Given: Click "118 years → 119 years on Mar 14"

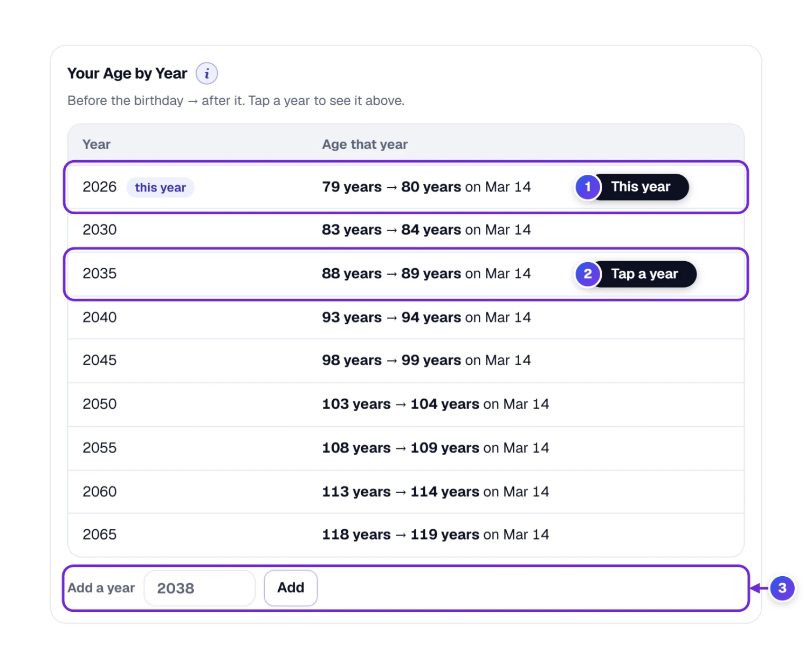Looking at the screenshot, I should point(436,535).
